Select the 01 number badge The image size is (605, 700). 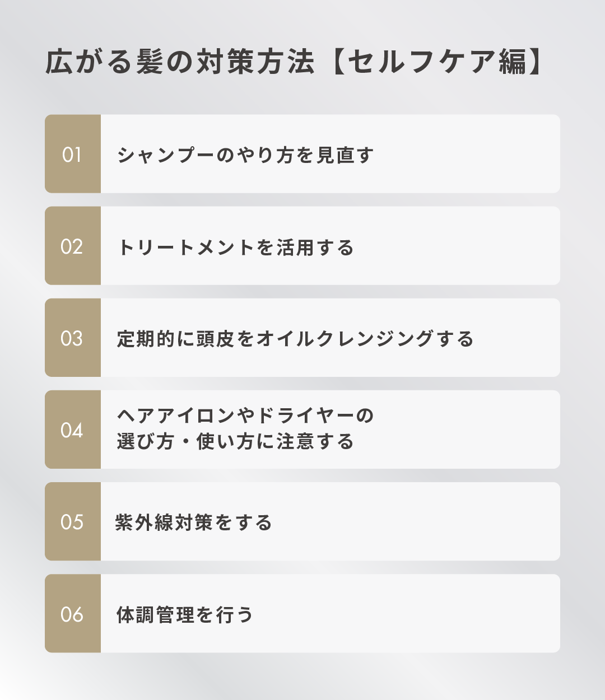tap(72, 155)
